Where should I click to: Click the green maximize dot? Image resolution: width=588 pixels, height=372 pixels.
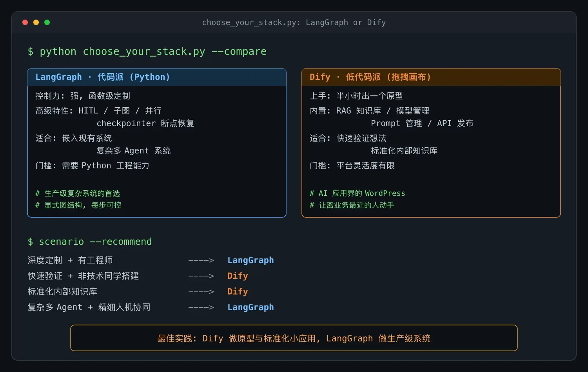click(x=47, y=22)
